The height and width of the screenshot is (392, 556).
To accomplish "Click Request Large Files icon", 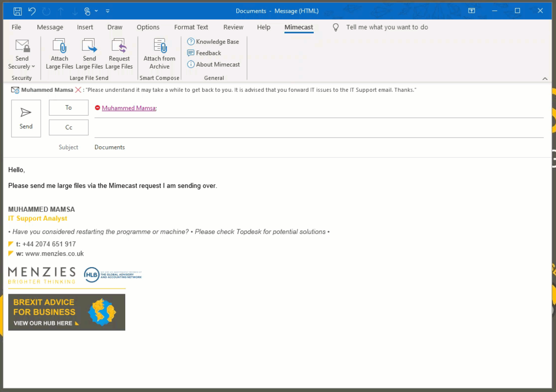I will [119, 46].
